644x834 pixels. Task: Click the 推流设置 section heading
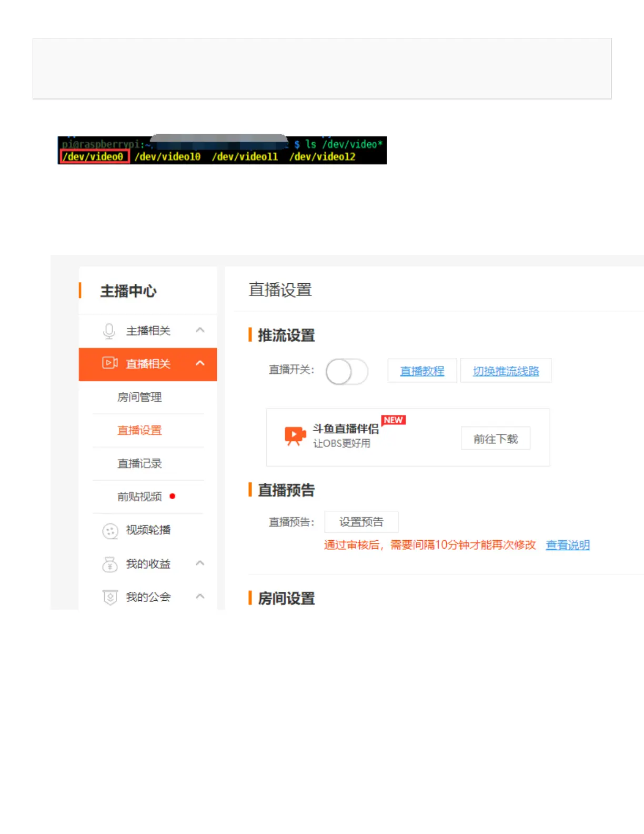tap(286, 335)
